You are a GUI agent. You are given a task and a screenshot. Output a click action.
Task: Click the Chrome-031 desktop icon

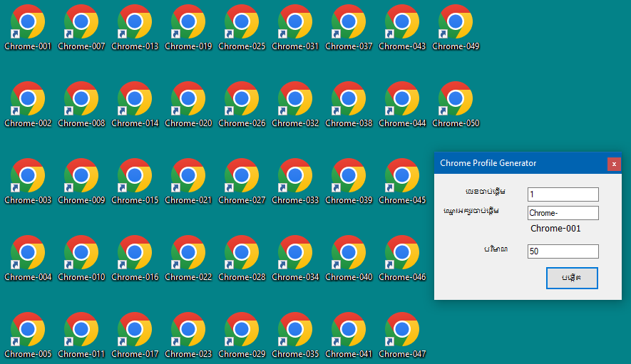(x=295, y=27)
